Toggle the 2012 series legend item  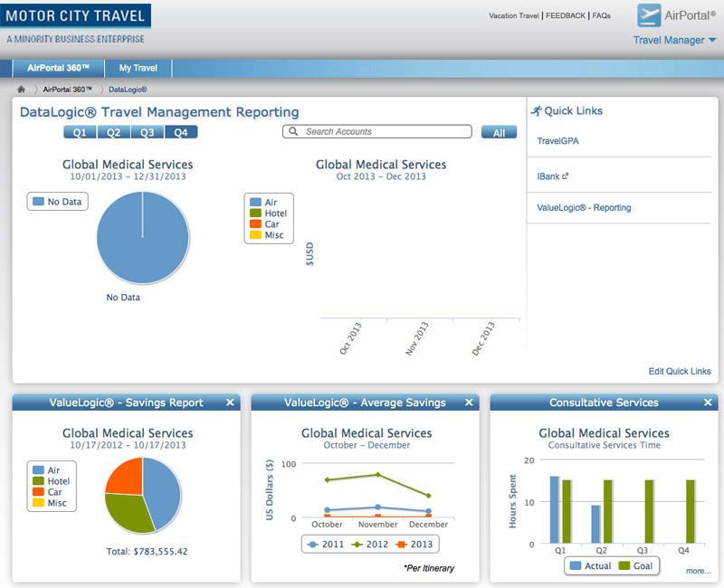click(x=370, y=545)
